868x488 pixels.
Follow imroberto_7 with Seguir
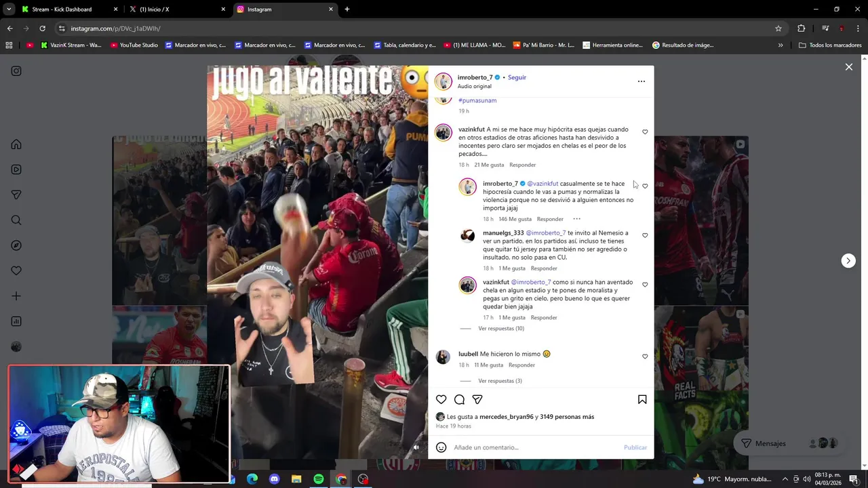[517, 77]
